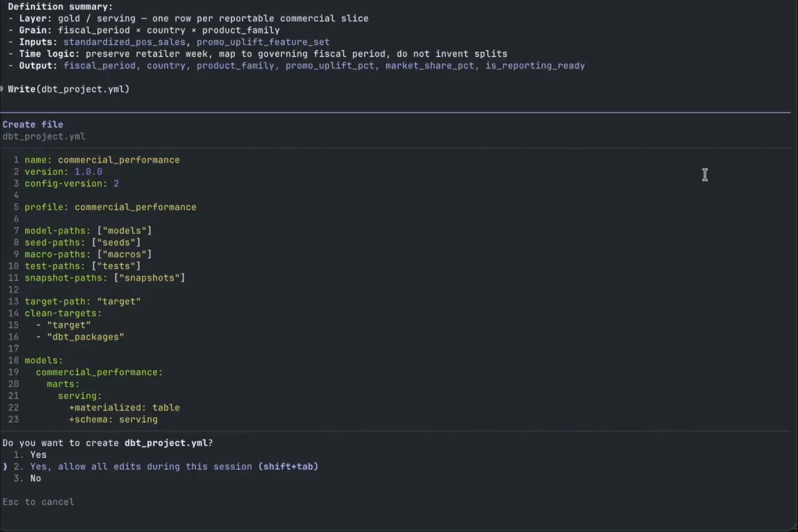Screen dimensions: 798x532
Task: Click "standardized_pos_sales" in the Inputs line
Action: click(x=125, y=42)
